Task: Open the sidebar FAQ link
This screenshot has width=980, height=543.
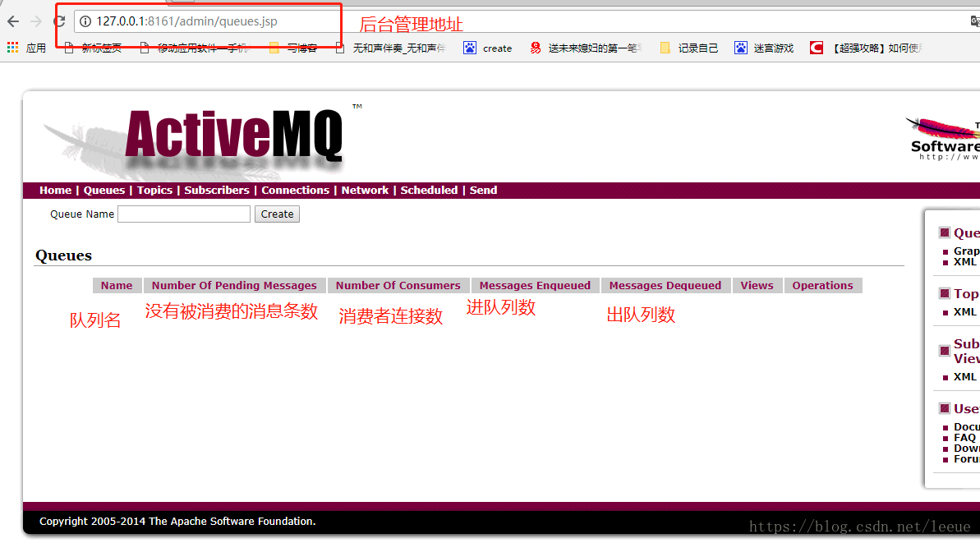Action: (x=964, y=437)
